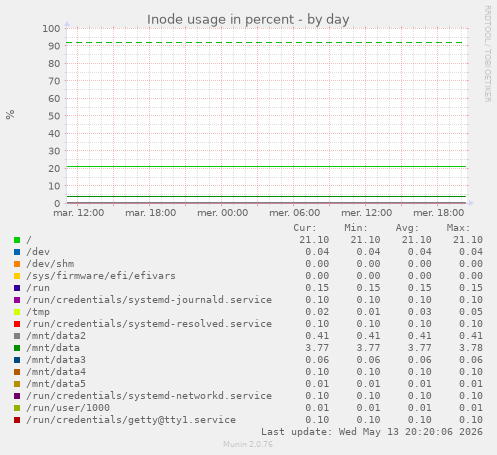
Task: Click the 0.05 max value for /tmp
Action: pos(471,312)
